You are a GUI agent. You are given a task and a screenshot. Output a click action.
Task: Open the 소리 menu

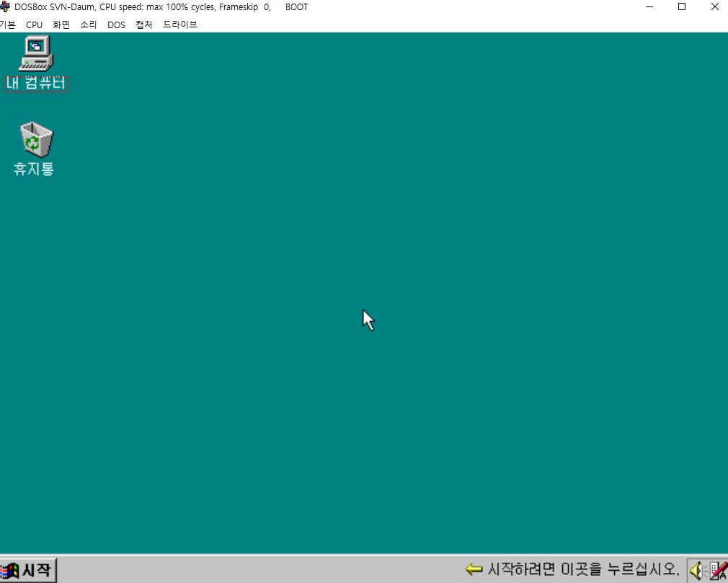[x=89, y=25]
